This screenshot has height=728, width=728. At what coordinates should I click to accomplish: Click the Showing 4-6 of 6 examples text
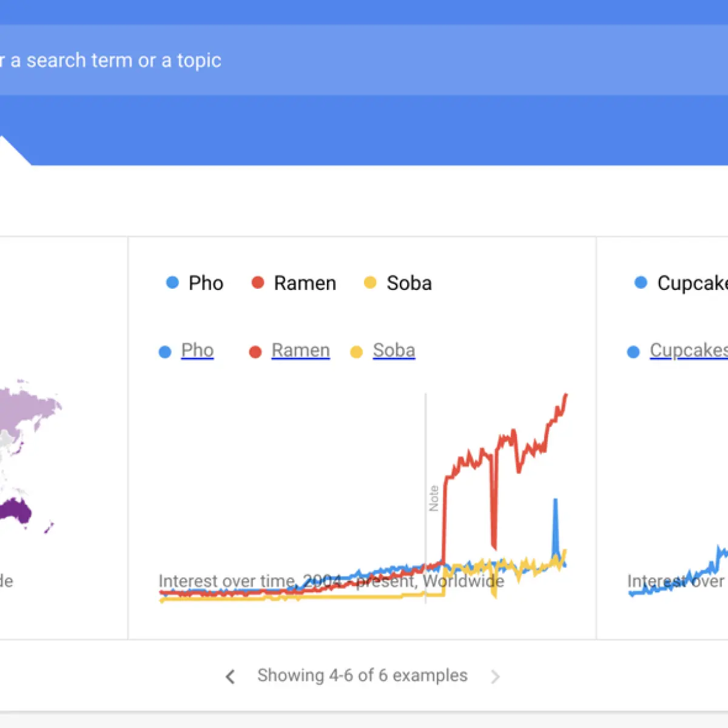pyautogui.click(x=362, y=675)
